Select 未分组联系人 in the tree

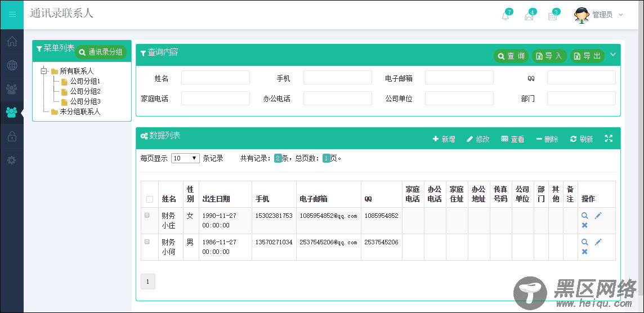(80, 111)
